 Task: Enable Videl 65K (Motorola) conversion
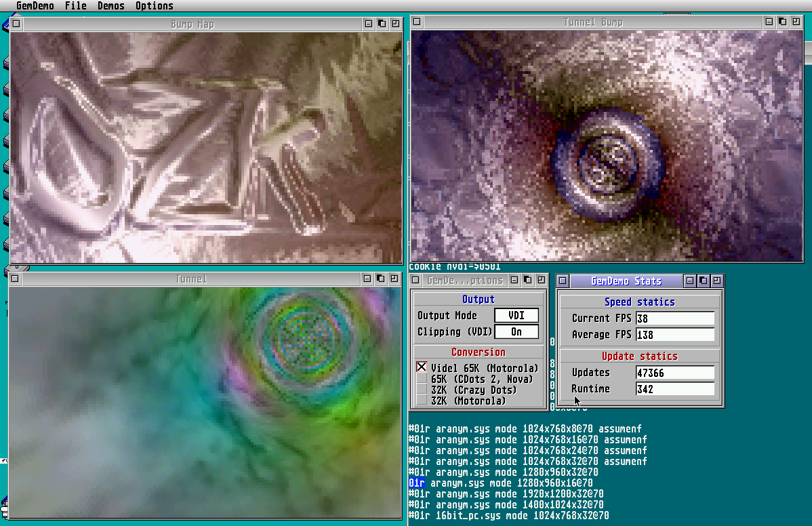422,367
